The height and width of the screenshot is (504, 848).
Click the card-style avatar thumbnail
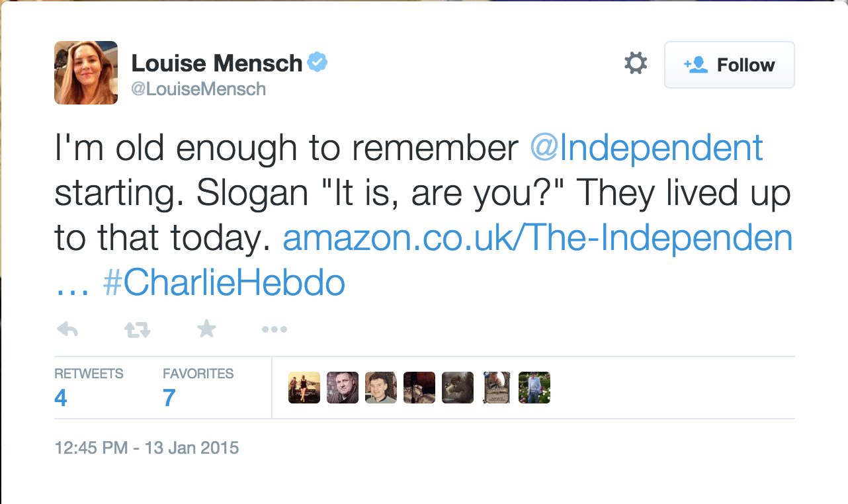[x=496, y=388]
